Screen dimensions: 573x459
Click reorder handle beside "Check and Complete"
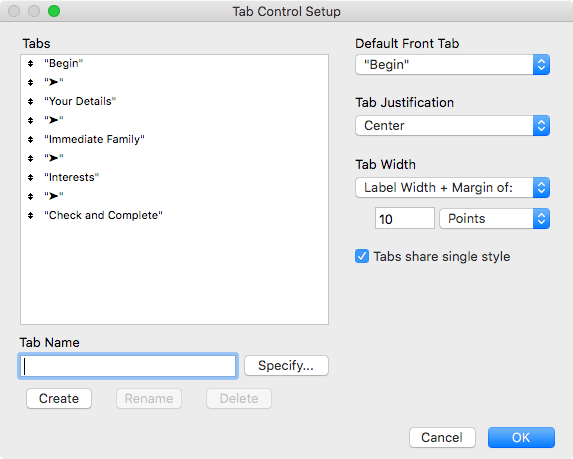30,216
